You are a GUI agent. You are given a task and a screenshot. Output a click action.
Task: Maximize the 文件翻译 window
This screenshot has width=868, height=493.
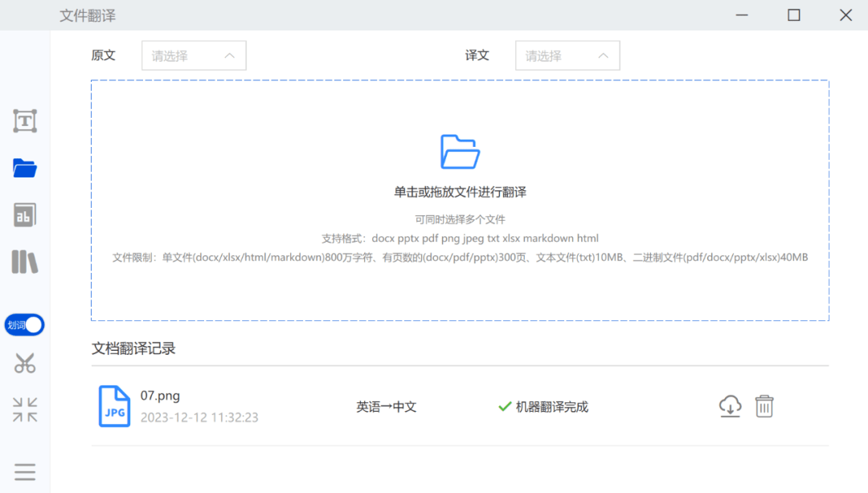coord(794,14)
